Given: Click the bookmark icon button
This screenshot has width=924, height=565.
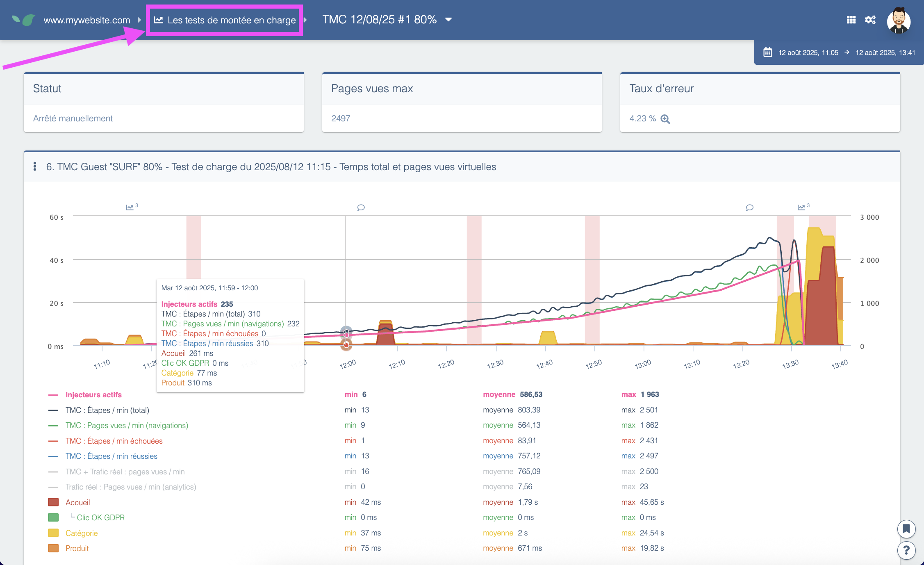Looking at the screenshot, I should 906,529.
